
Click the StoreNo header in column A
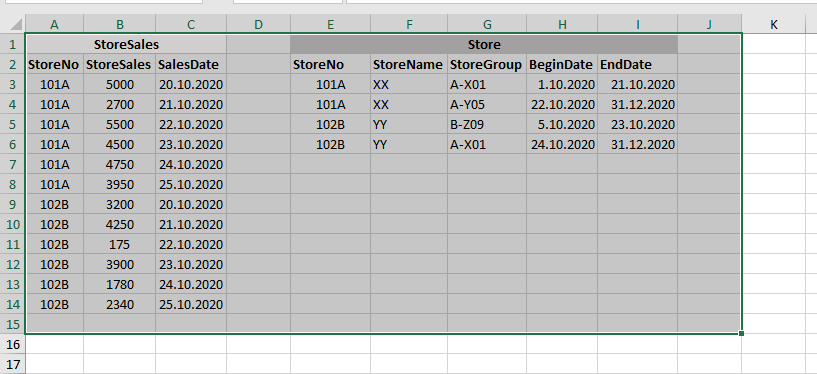point(54,64)
